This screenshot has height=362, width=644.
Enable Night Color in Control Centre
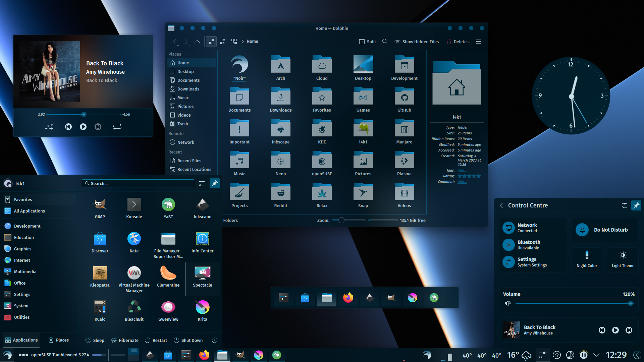[587, 260]
